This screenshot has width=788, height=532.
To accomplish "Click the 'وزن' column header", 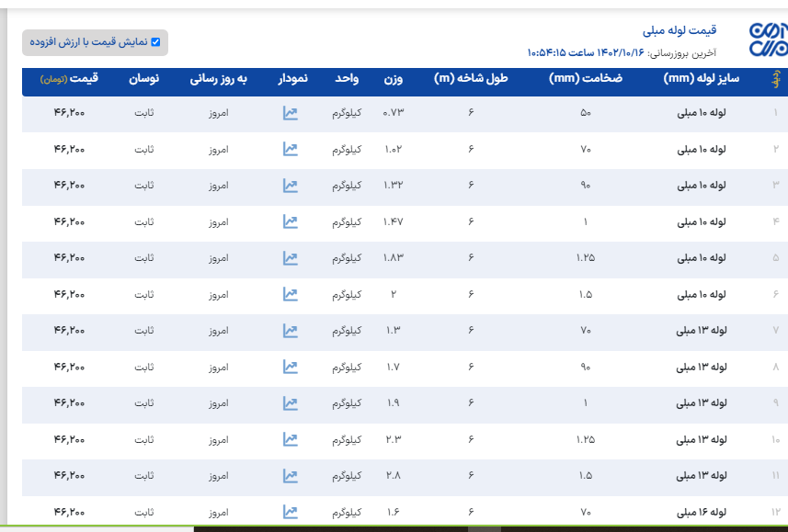I will pyautogui.click(x=393, y=79).
